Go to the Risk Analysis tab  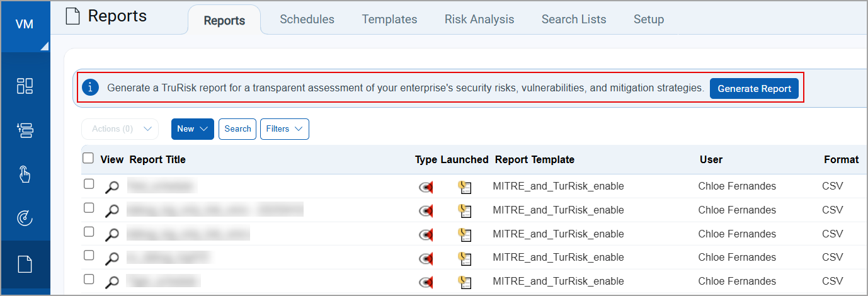tap(479, 20)
